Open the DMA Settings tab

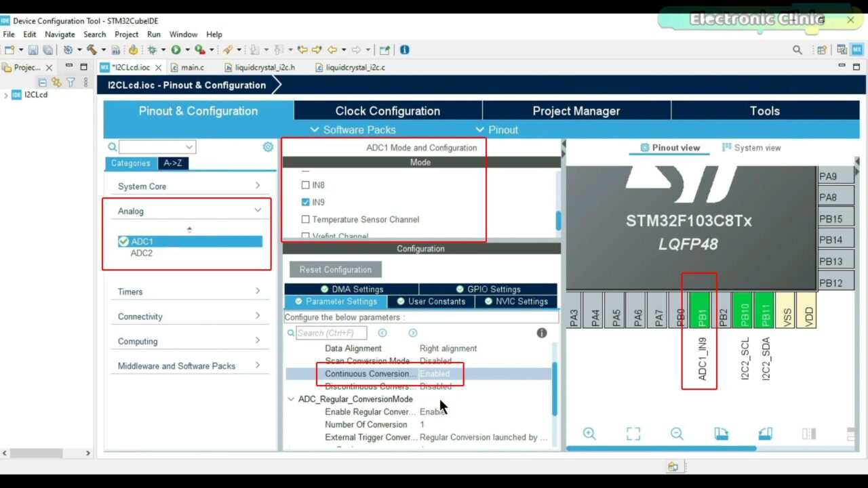tap(351, 289)
